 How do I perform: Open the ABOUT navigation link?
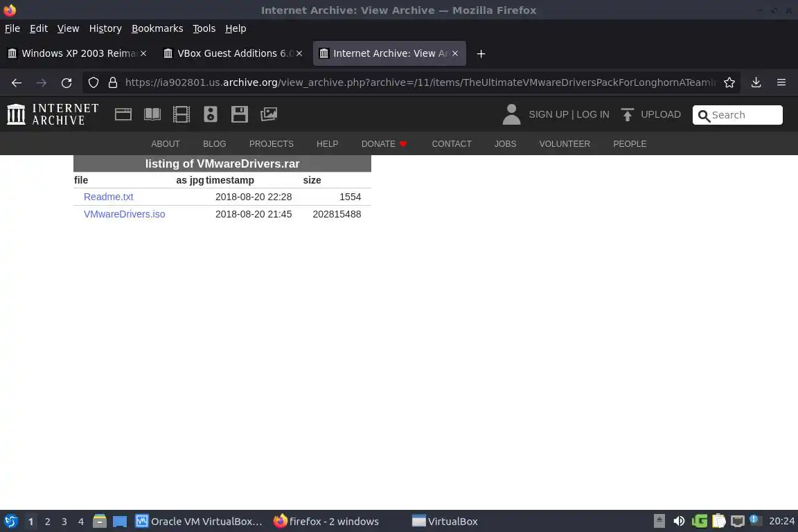tap(166, 144)
